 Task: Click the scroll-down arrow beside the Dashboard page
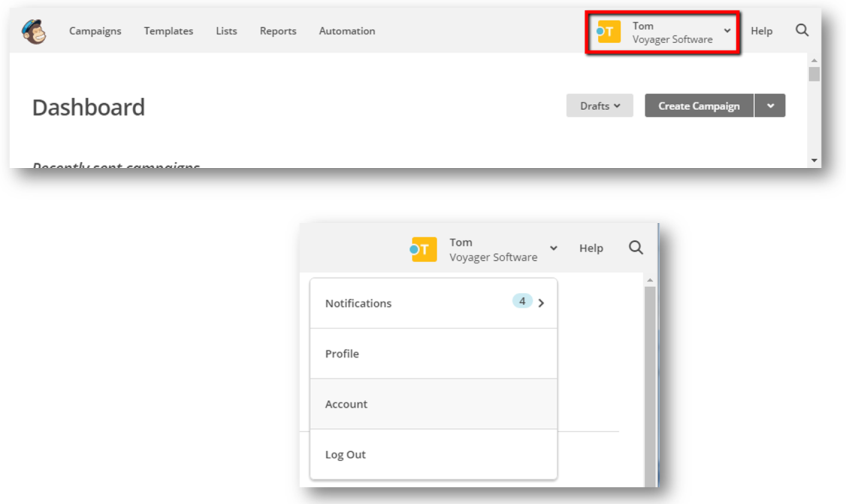(814, 160)
